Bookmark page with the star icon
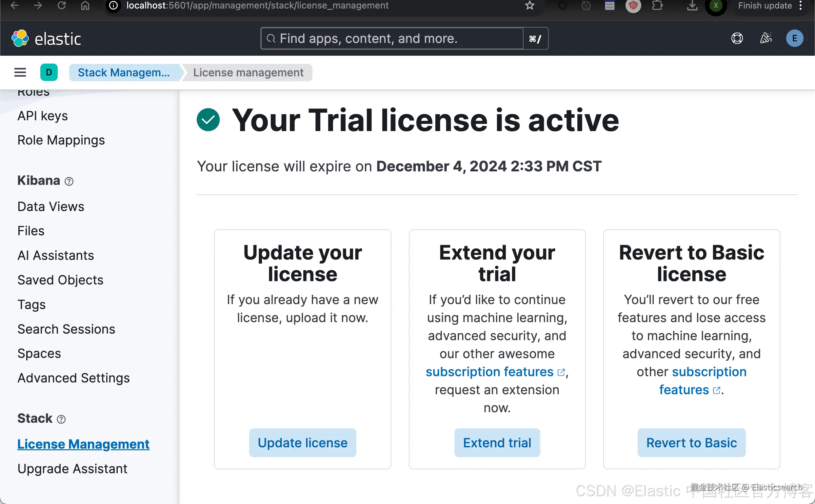Viewport: 815px width, 504px height. (x=529, y=5)
